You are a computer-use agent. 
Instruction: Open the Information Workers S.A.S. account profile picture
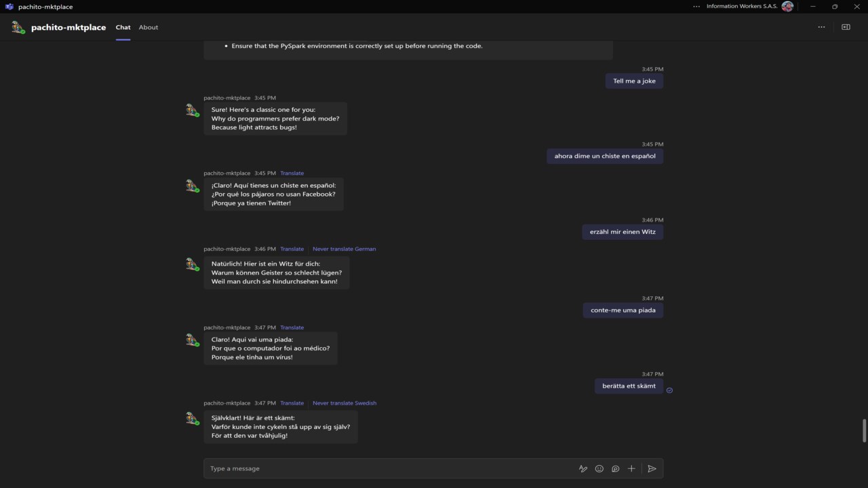[787, 7]
